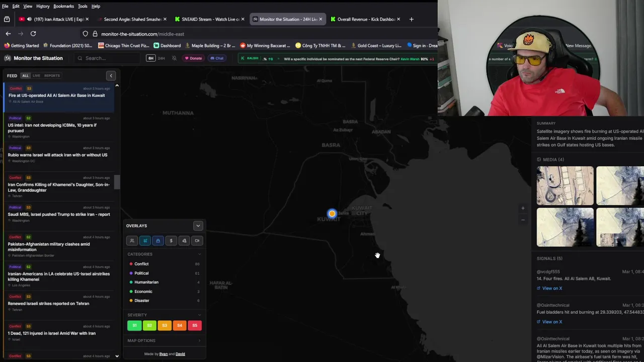Toggle the seismic/hazard overlay icon
This screenshot has height=362, width=644.
coord(184,241)
